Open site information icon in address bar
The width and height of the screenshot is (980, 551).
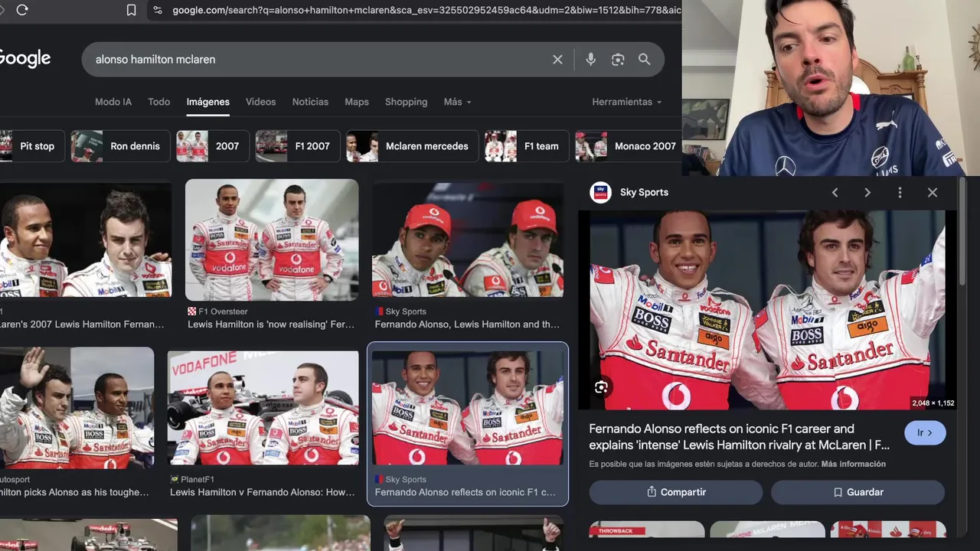[157, 10]
